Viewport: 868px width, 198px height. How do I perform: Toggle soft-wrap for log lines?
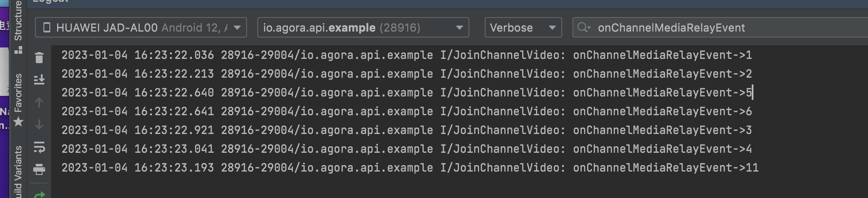pyautogui.click(x=39, y=147)
